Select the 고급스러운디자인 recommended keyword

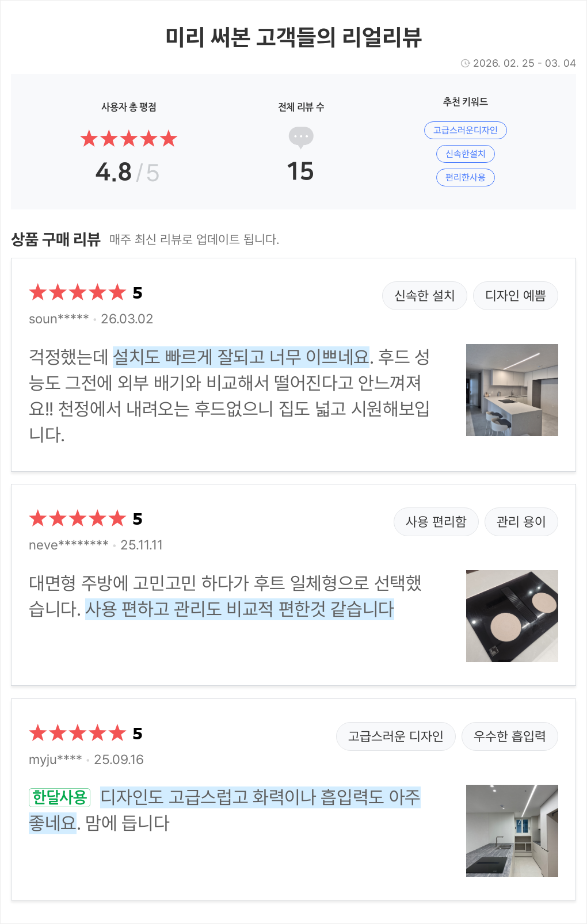tap(465, 130)
